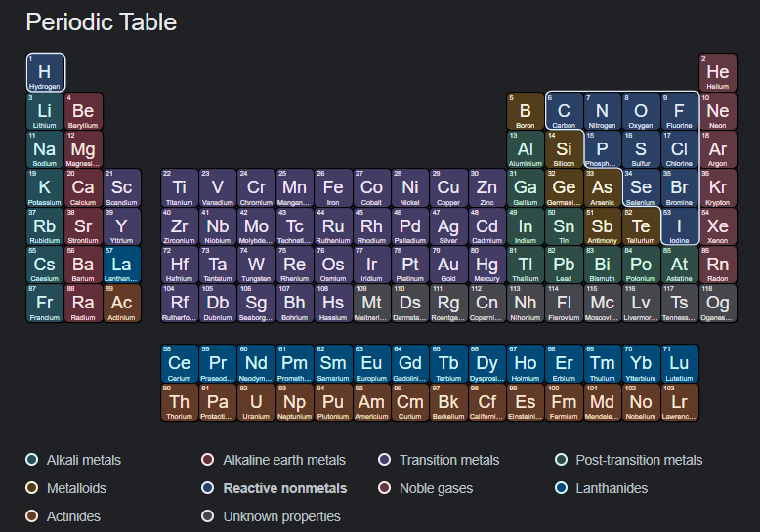Screen dimensions: 760x532
Task: Click the Silicon (Si) element tile
Action: [564, 149]
